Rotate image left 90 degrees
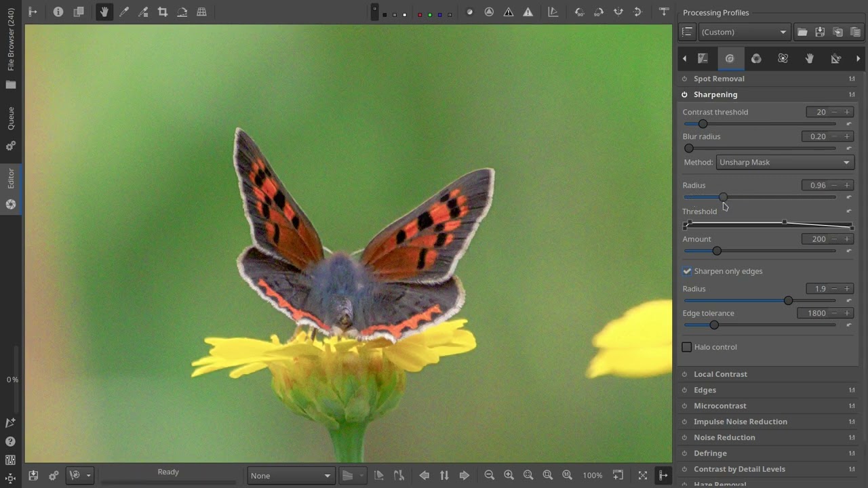 [579, 12]
